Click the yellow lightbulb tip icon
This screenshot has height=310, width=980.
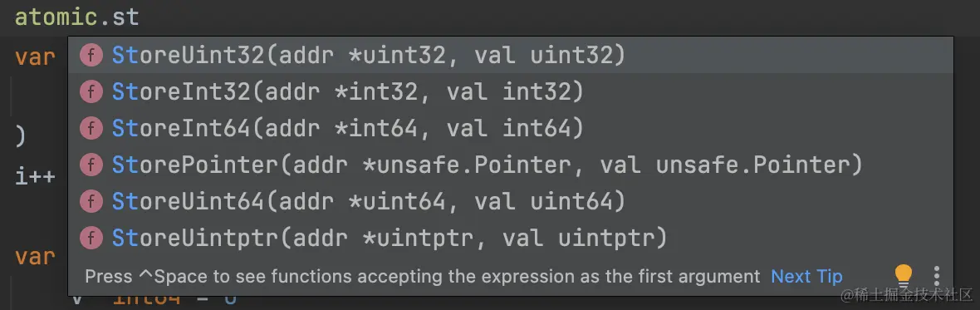click(904, 276)
